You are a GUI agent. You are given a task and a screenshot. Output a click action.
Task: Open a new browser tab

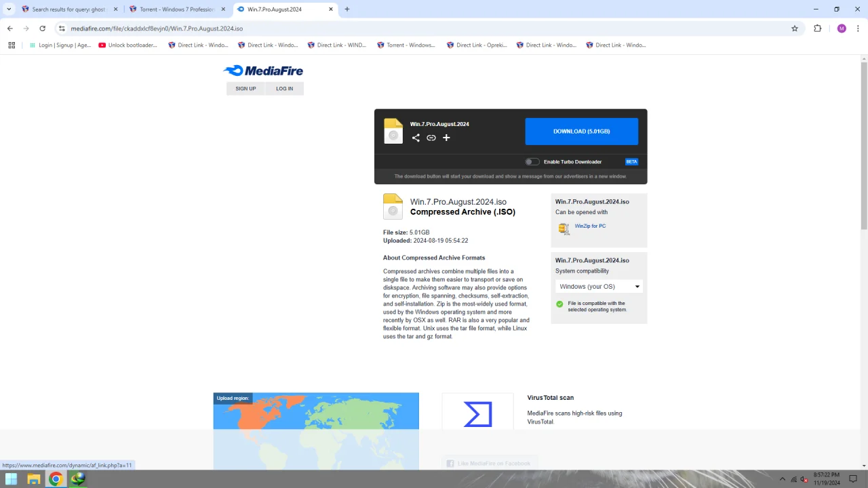347,9
